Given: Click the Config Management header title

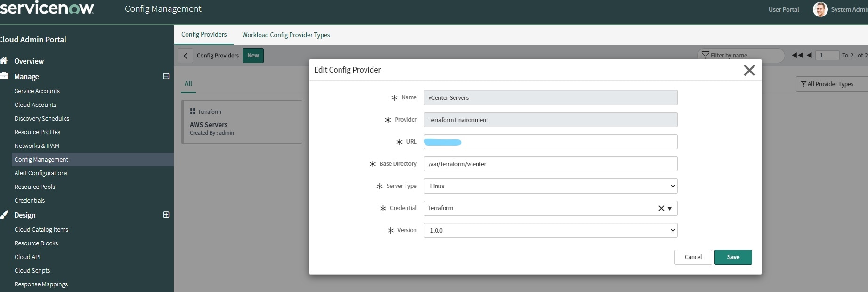Looking at the screenshot, I should (x=163, y=9).
